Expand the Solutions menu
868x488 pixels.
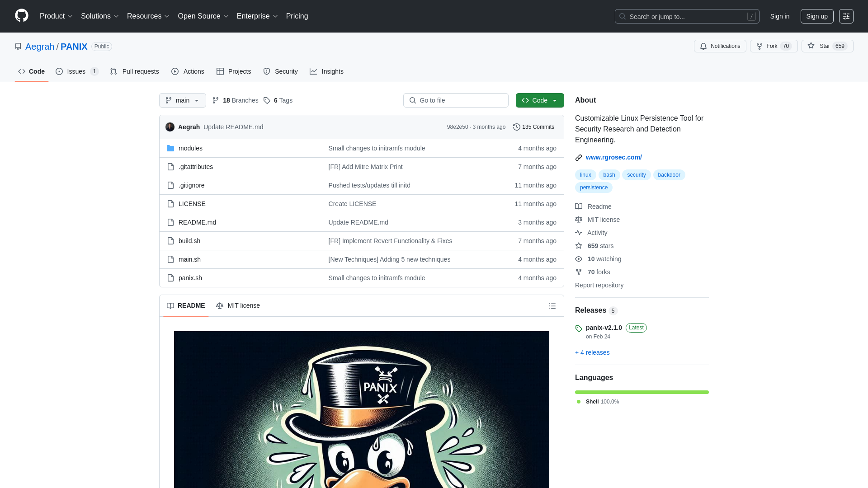[99, 16]
